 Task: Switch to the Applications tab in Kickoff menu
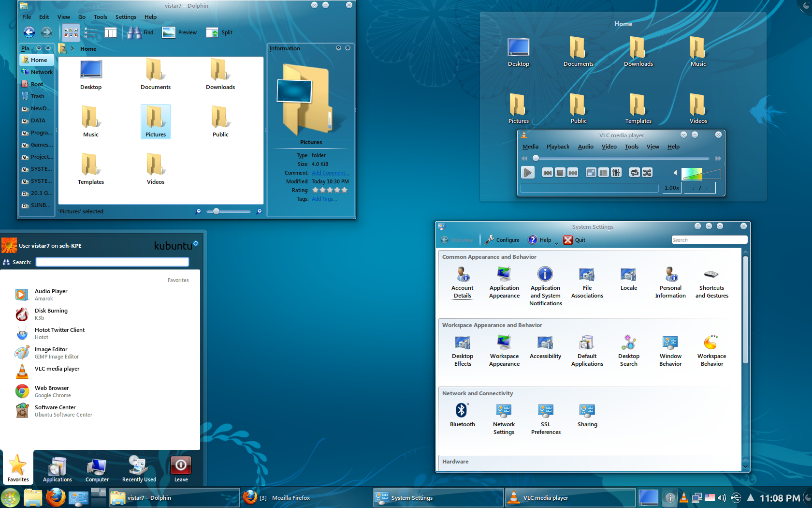(57, 468)
